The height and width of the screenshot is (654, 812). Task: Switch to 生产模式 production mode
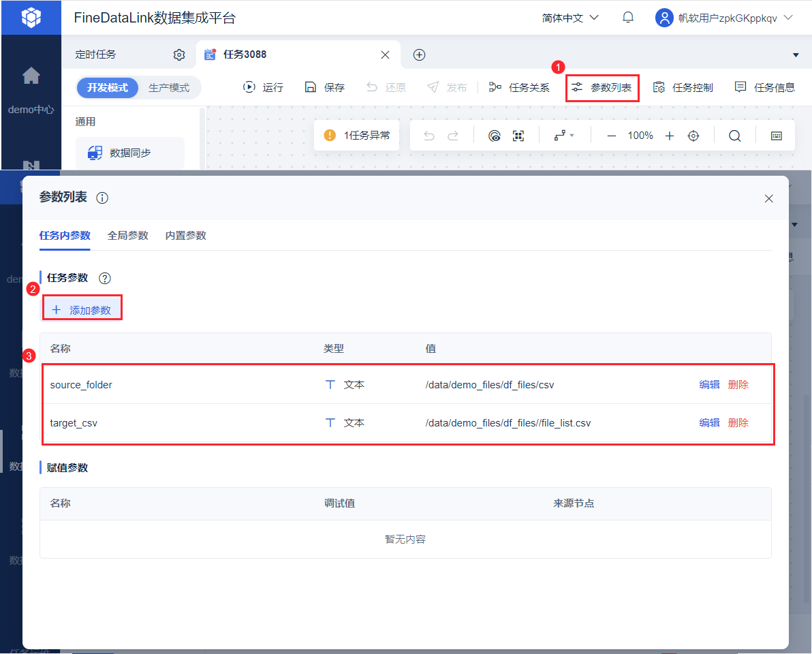point(170,87)
